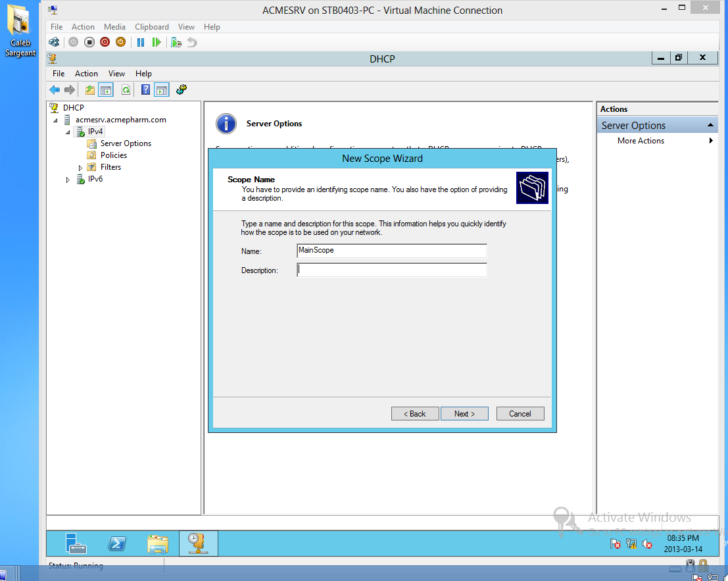The width and height of the screenshot is (728, 581).
Task: Select Policies in the tree
Action: pyautogui.click(x=114, y=155)
